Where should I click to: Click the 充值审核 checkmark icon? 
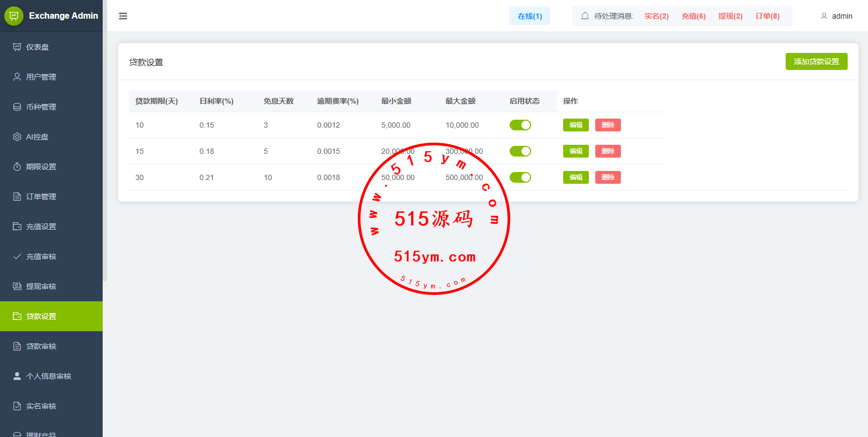(17, 256)
